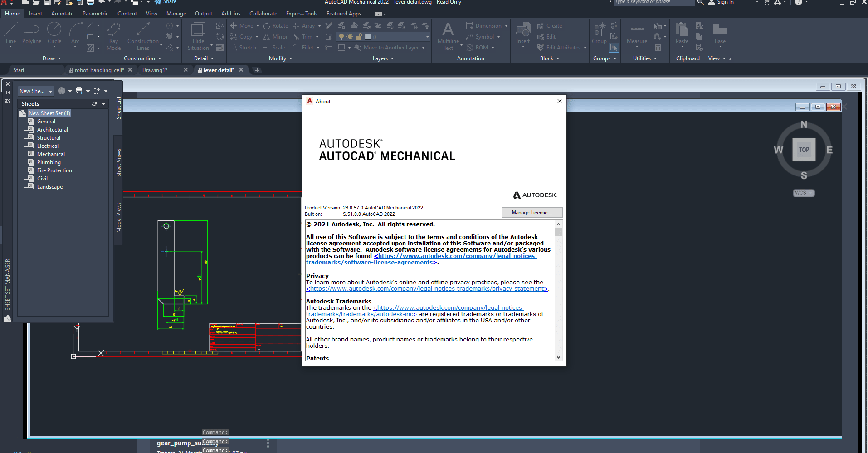Toggle group selection on/off button
This screenshot has height=453, width=868.
click(x=614, y=48)
